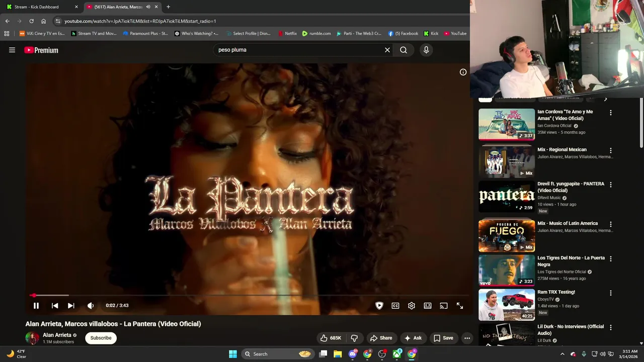Play Drevil ft. yungpapite PANTERA thumbnail
This screenshot has height=362, width=644.
pos(507,196)
